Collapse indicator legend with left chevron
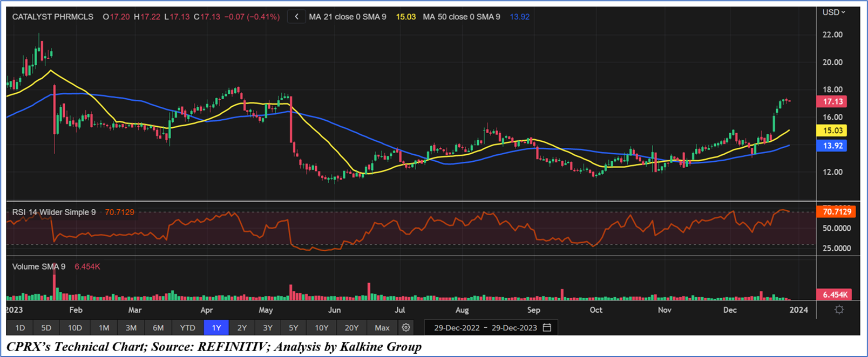The image size is (868, 357). pyautogui.click(x=296, y=17)
